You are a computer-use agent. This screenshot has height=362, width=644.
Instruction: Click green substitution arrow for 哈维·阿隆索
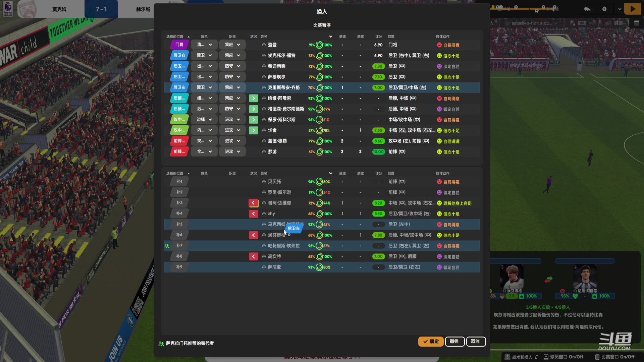(253, 98)
